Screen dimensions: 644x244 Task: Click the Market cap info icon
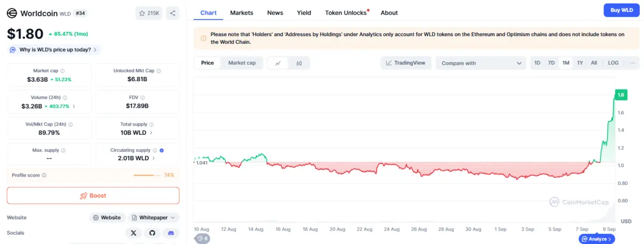pyautogui.click(x=63, y=71)
